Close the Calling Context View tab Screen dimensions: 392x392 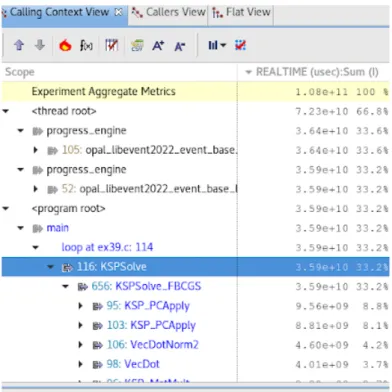(118, 12)
